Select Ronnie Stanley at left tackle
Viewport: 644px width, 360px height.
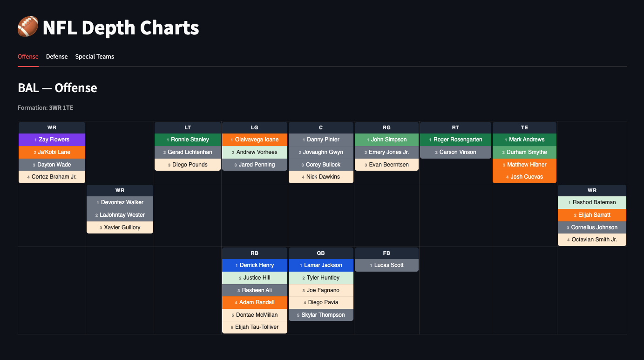point(188,140)
